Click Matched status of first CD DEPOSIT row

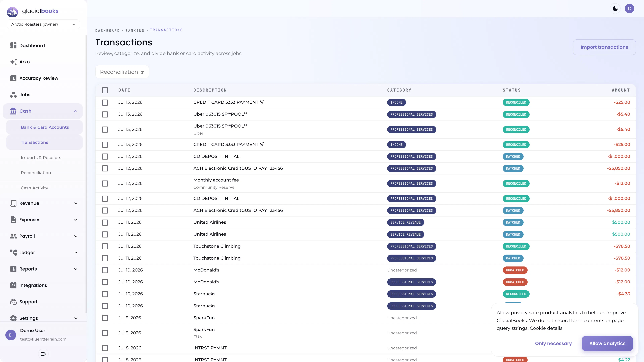click(x=513, y=157)
